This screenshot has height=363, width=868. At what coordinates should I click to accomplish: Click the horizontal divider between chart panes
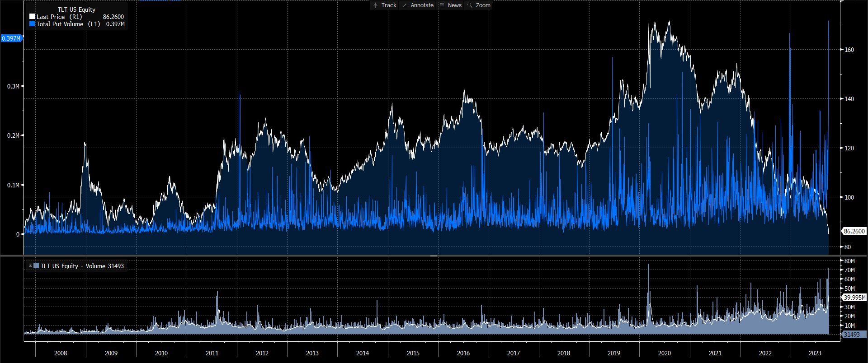point(433,256)
